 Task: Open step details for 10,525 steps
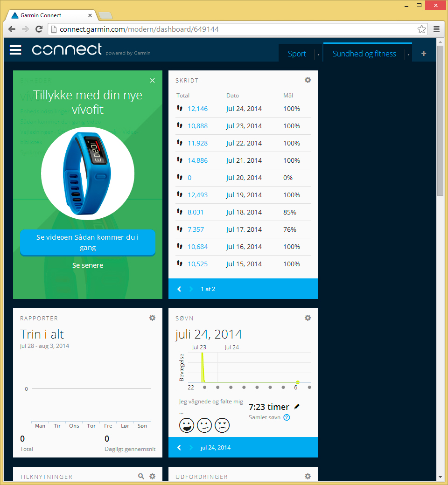tap(197, 264)
